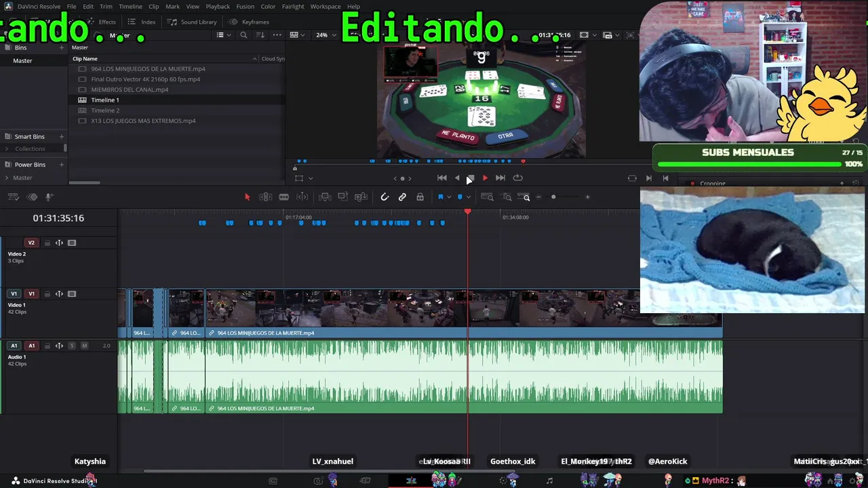Open the viewer zoom 24% dropdown
Viewport: 868px width, 488px height.
(x=326, y=35)
